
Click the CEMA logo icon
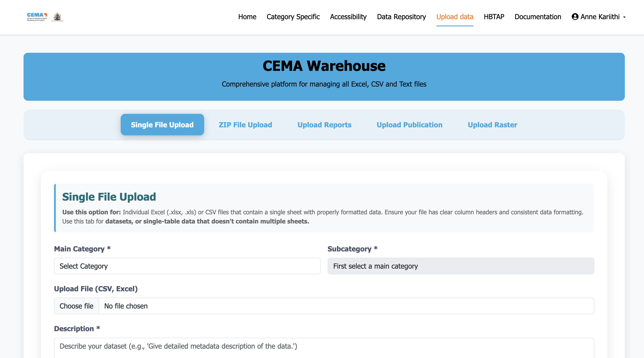tap(37, 17)
